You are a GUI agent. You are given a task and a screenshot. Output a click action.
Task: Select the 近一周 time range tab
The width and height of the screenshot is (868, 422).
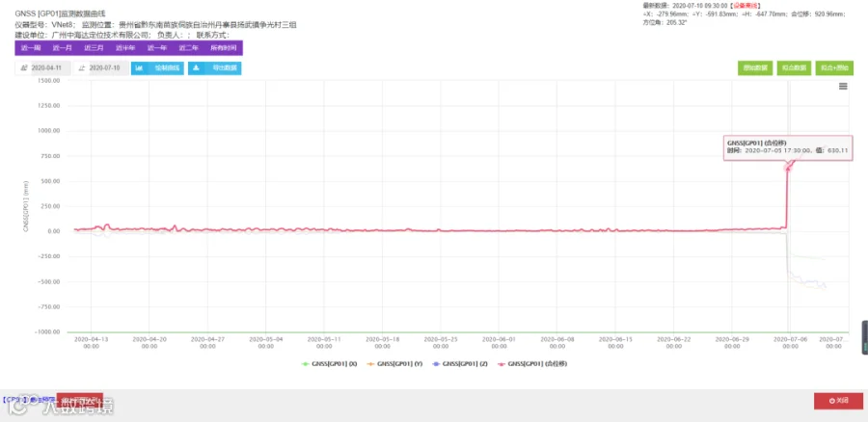(x=31, y=48)
